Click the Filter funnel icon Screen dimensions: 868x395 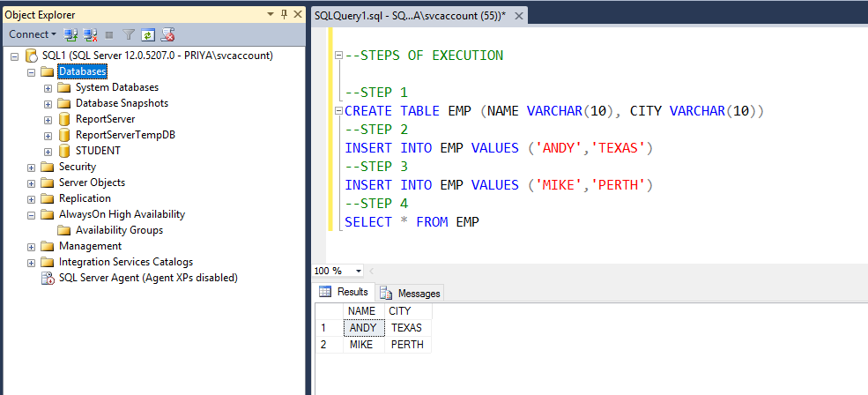tap(129, 35)
